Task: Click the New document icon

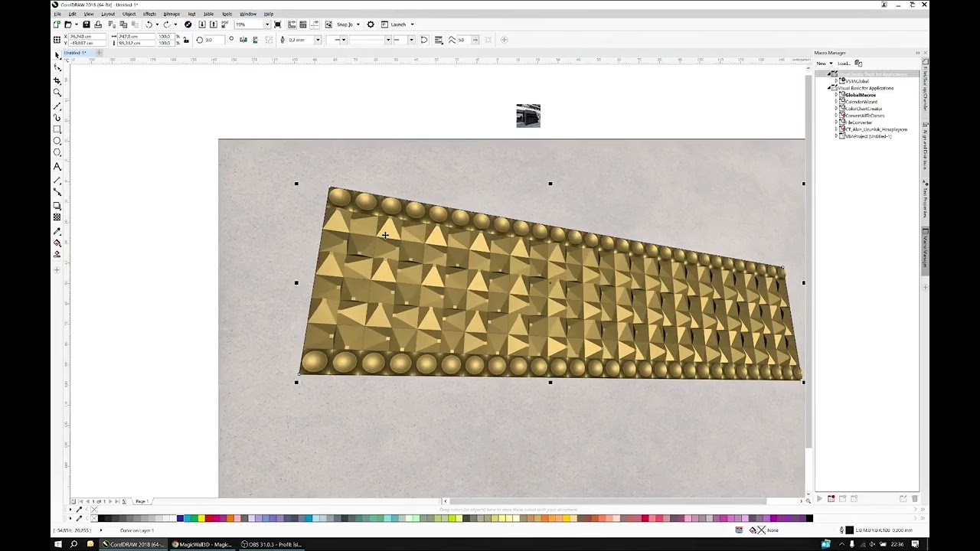Action: pos(57,24)
